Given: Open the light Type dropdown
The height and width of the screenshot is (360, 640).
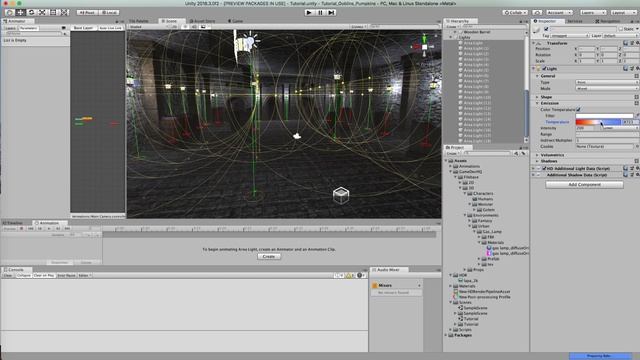Looking at the screenshot, I should (607, 82).
